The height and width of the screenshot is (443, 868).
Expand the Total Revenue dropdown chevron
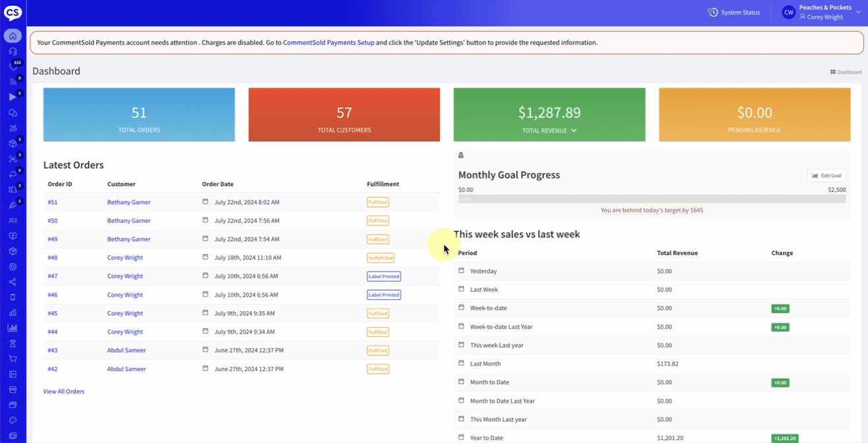(x=574, y=131)
